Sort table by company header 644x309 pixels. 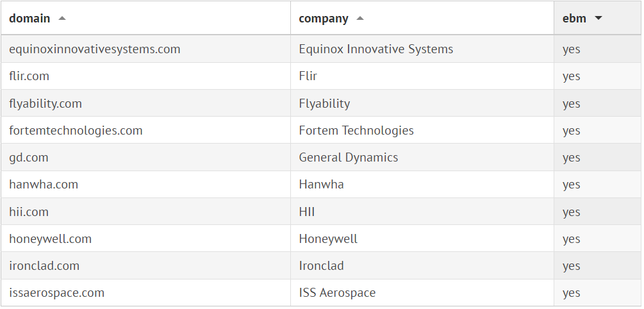tap(324, 19)
